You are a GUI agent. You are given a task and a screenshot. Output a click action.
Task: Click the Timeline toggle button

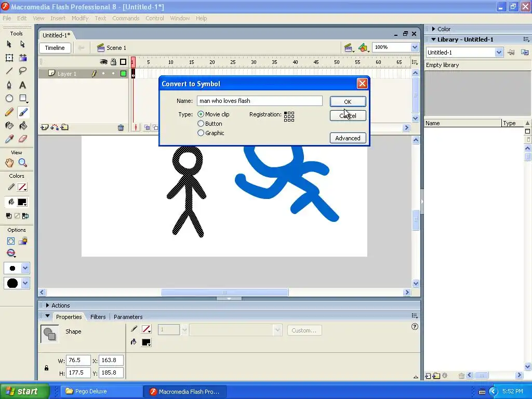(x=55, y=48)
